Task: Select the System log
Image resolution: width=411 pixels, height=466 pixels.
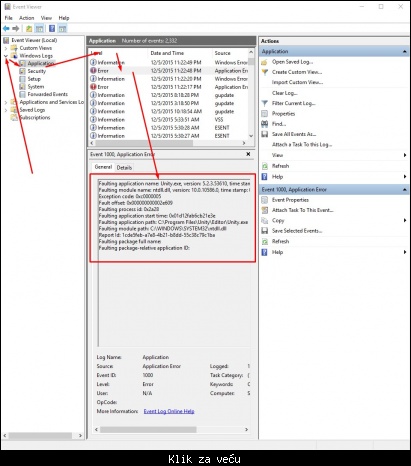Action: tap(36, 87)
